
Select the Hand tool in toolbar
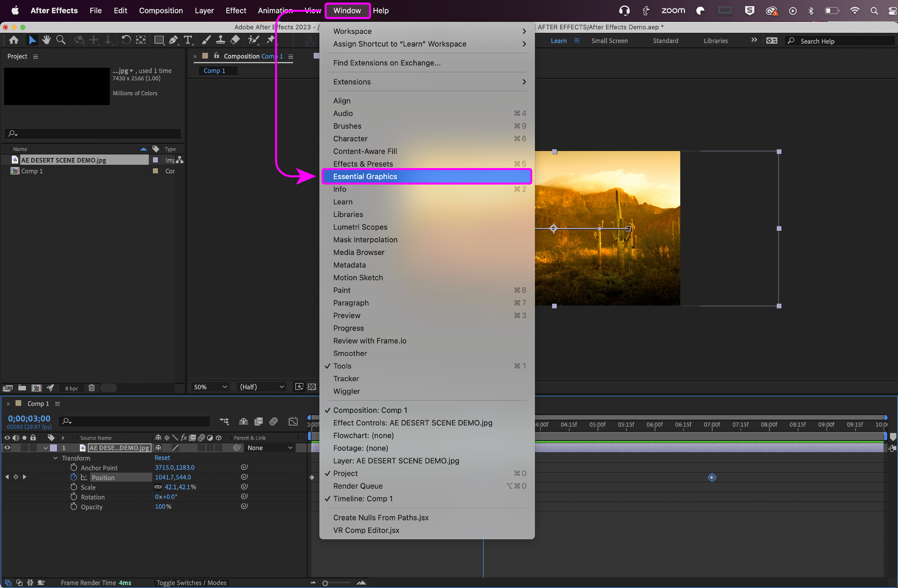[x=46, y=39]
